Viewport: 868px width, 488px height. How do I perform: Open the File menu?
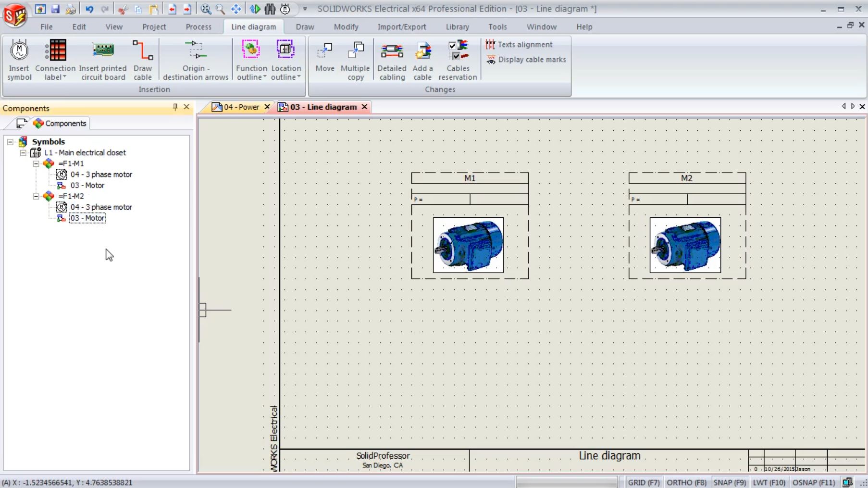(47, 27)
